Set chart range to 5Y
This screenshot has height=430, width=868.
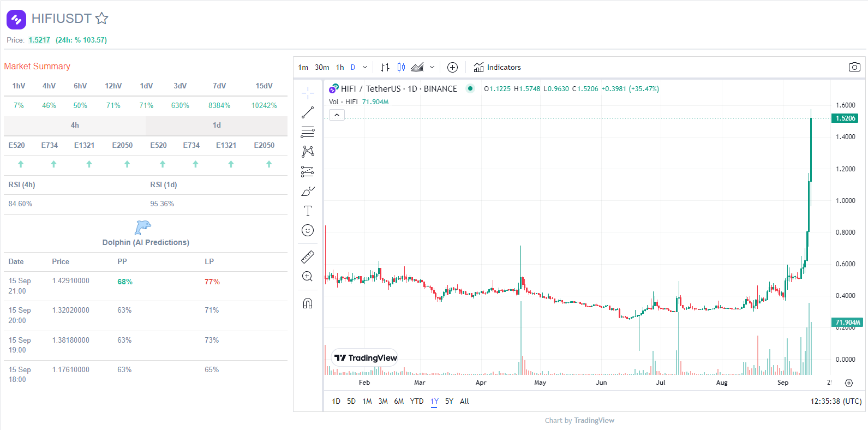[449, 401]
